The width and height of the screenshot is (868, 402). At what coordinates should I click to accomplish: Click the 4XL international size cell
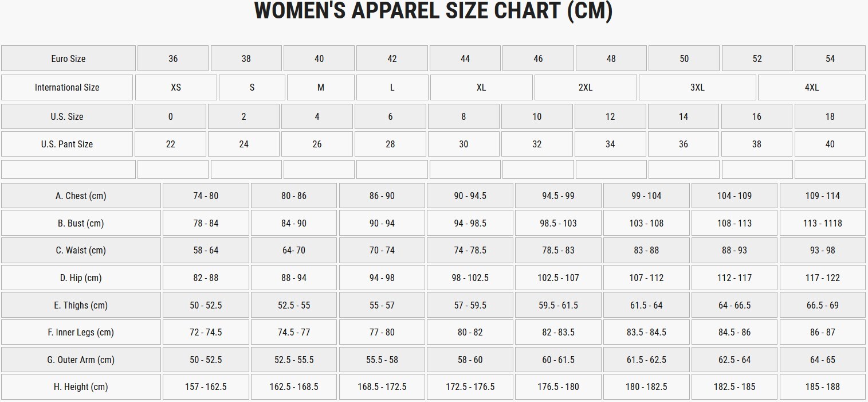pyautogui.click(x=811, y=88)
